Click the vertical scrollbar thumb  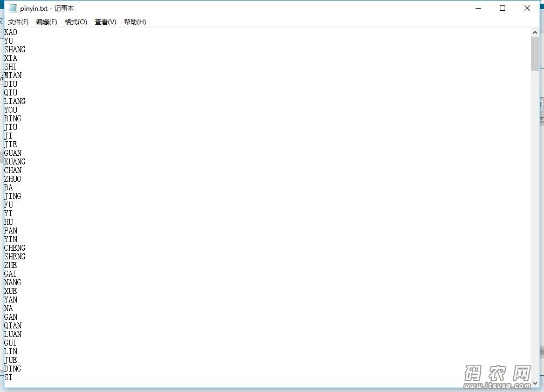(535, 54)
